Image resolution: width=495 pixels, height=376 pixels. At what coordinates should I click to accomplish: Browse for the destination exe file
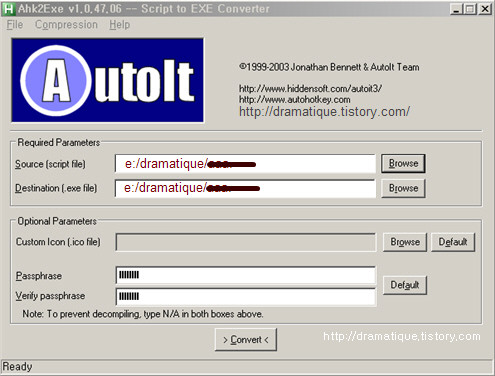pyautogui.click(x=403, y=188)
